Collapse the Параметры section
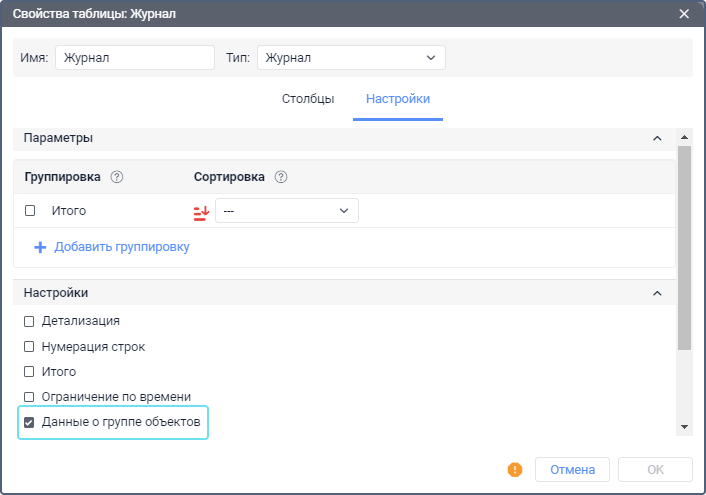 [657, 138]
